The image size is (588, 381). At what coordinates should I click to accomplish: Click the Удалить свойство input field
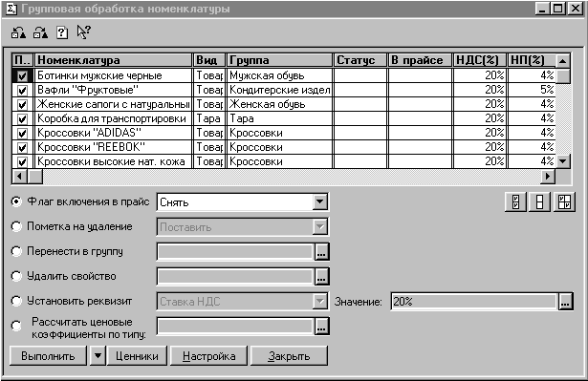[x=235, y=277]
